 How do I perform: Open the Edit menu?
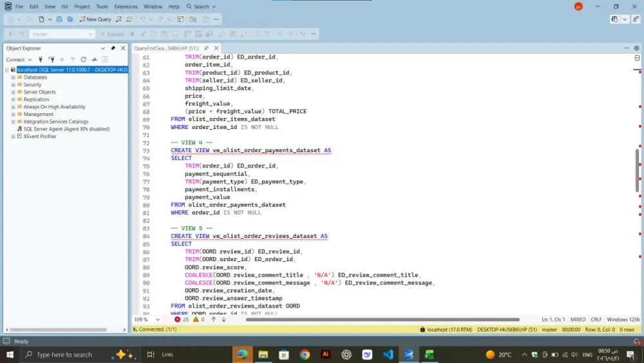click(33, 6)
